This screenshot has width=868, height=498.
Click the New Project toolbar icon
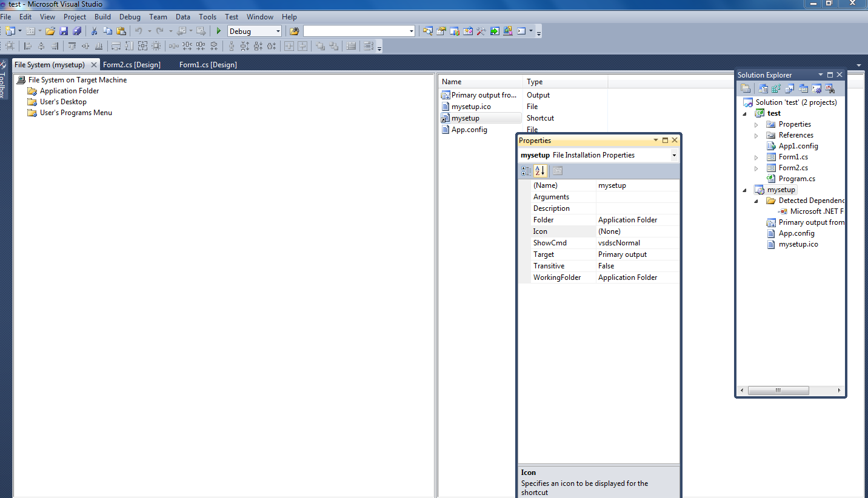coord(11,31)
